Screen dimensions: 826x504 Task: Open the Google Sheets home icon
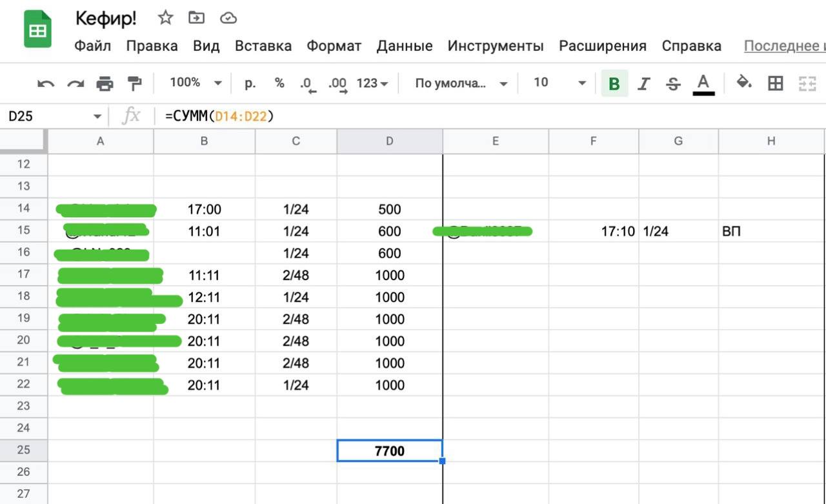coord(37,30)
